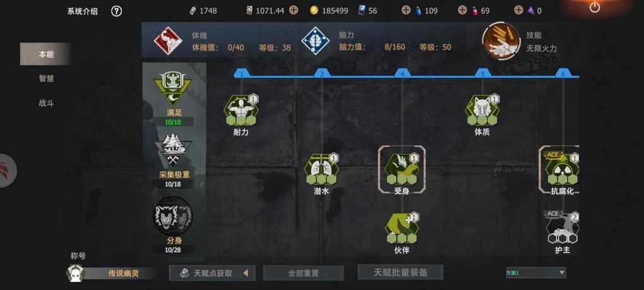The height and width of the screenshot is (290, 644).
Task: Select the 潜水 diving lungs talent icon
Action: tap(321, 169)
